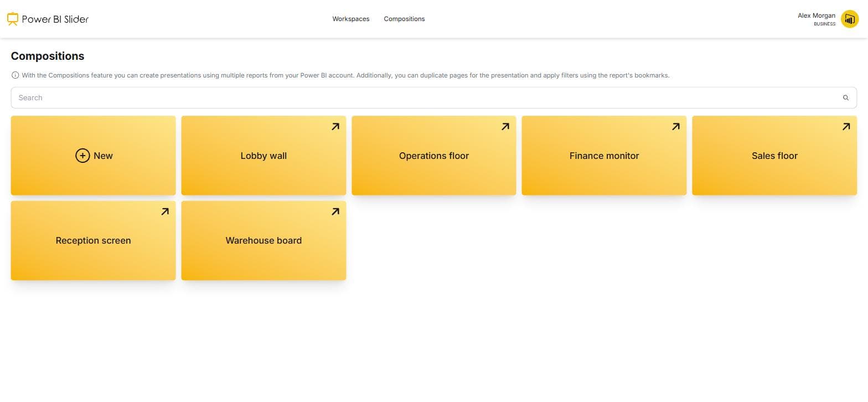868x402 pixels.
Task: Go to Compositions menu
Action: coord(404,19)
